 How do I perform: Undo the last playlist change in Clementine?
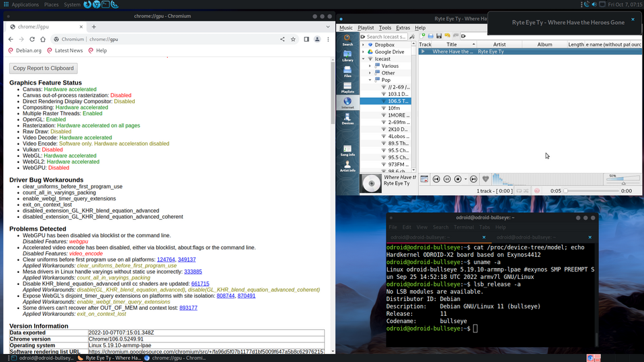(x=447, y=36)
